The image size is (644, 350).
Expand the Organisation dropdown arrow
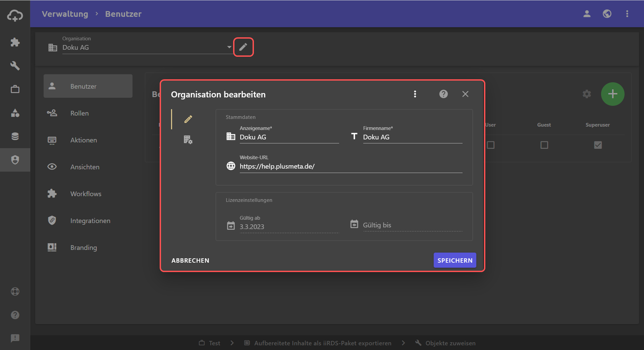[x=229, y=47]
